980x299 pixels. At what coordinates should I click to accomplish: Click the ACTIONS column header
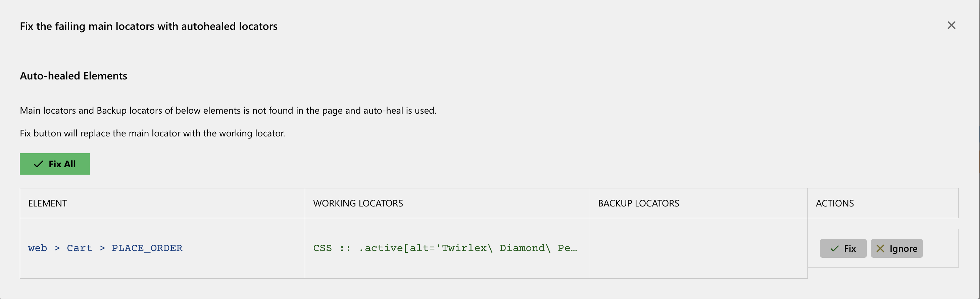[x=834, y=203]
